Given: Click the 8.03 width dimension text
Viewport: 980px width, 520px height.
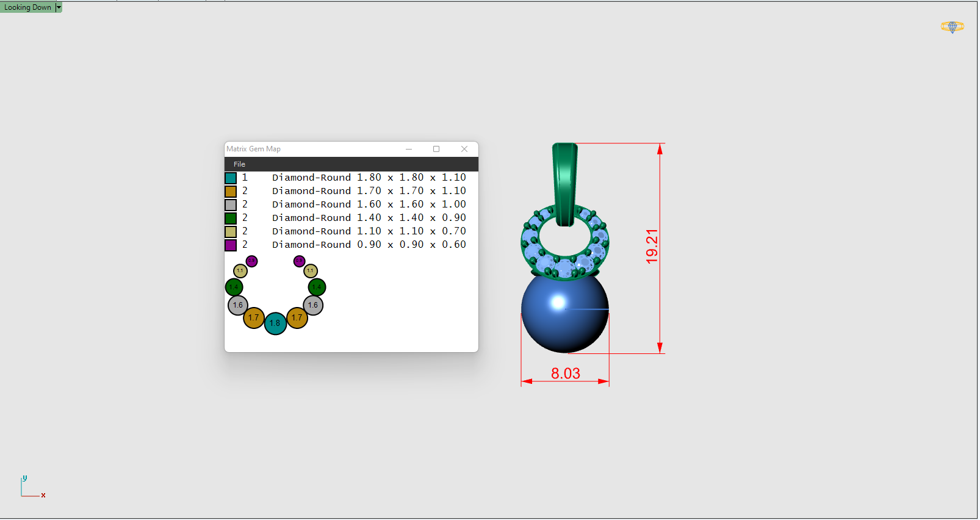Looking at the screenshot, I should click(x=565, y=374).
